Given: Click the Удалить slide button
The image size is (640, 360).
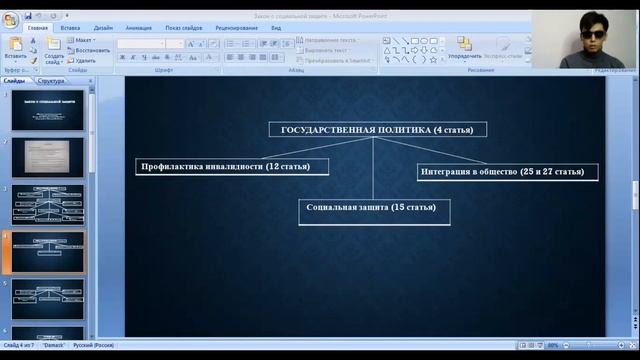Looking at the screenshot, I should pyautogui.click(x=82, y=60).
